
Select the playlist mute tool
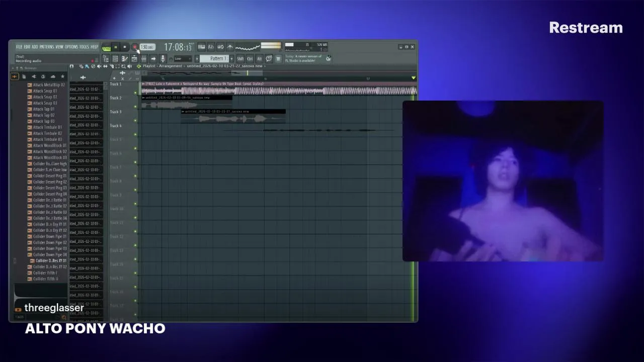pyautogui.click(x=99, y=66)
